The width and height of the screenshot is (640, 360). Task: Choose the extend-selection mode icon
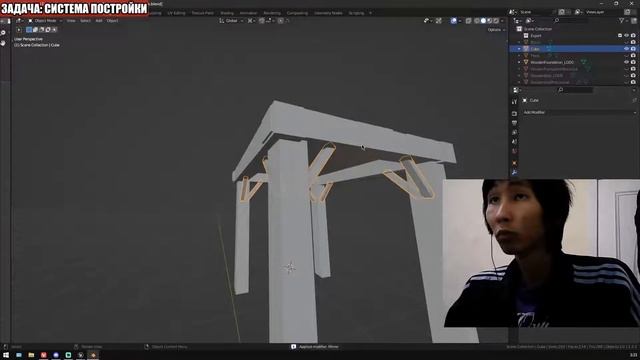[35, 29]
